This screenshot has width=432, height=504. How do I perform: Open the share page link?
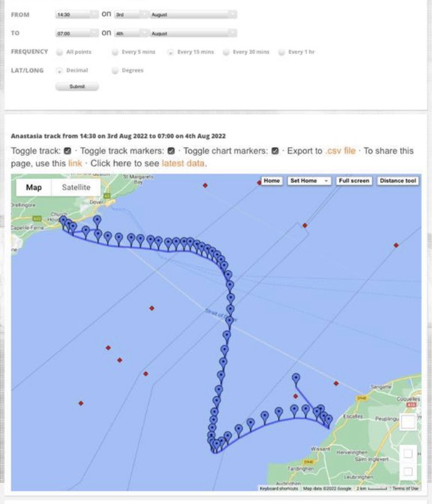click(75, 163)
